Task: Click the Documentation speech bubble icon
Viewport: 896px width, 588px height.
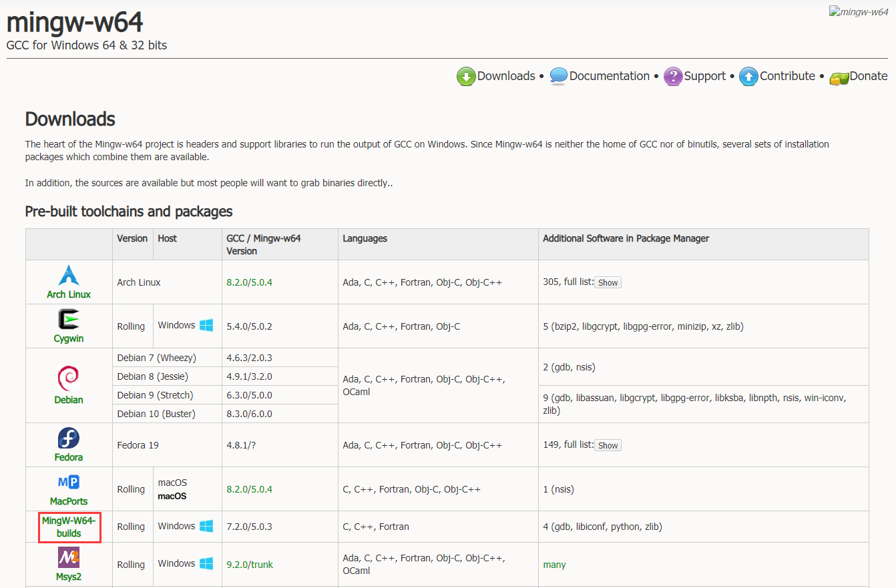Action: [x=558, y=76]
